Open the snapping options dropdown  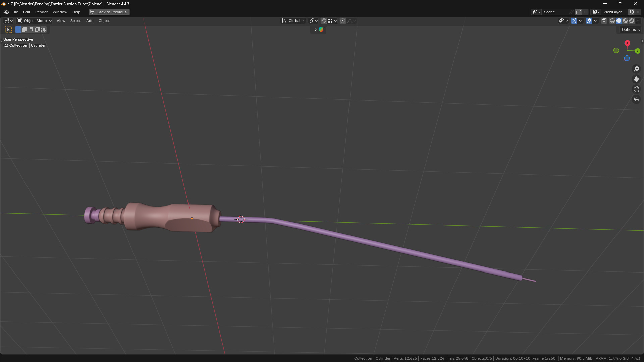coord(332,21)
